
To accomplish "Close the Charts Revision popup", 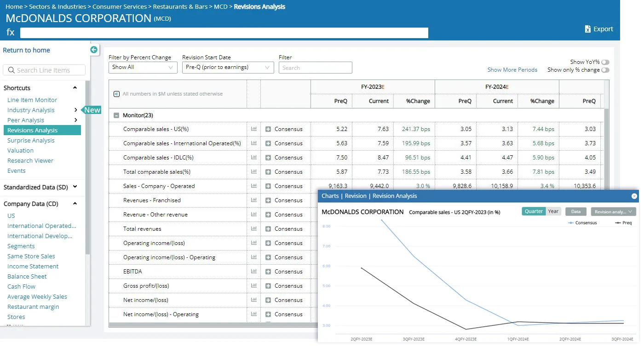I will click(634, 196).
